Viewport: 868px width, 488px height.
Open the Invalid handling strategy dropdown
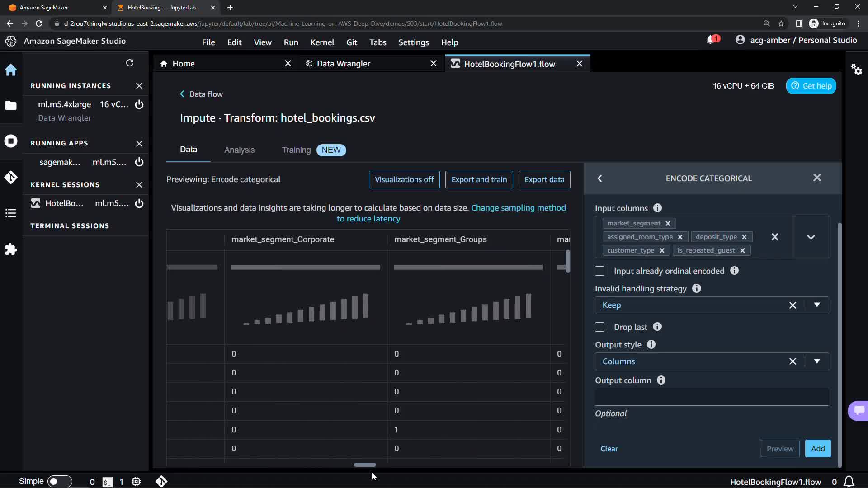[x=816, y=305]
